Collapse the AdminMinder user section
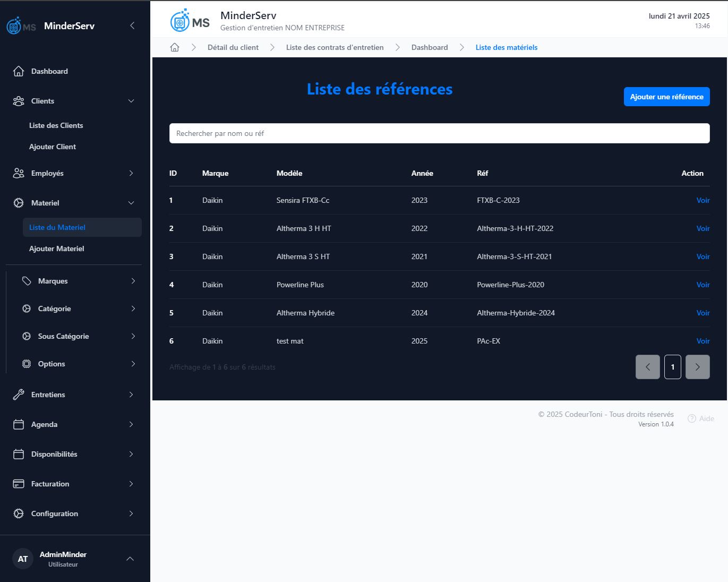Viewport: 728px width, 582px height. [130, 559]
